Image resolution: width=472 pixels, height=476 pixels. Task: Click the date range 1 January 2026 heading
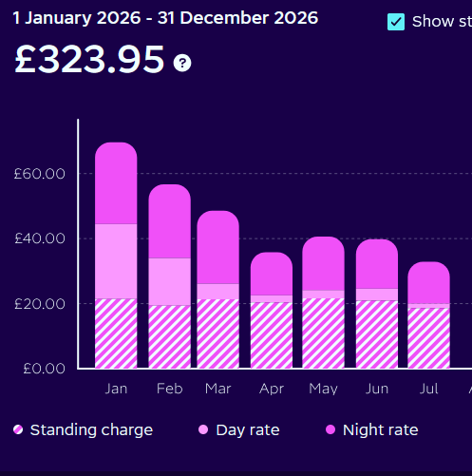pyautogui.click(x=165, y=18)
